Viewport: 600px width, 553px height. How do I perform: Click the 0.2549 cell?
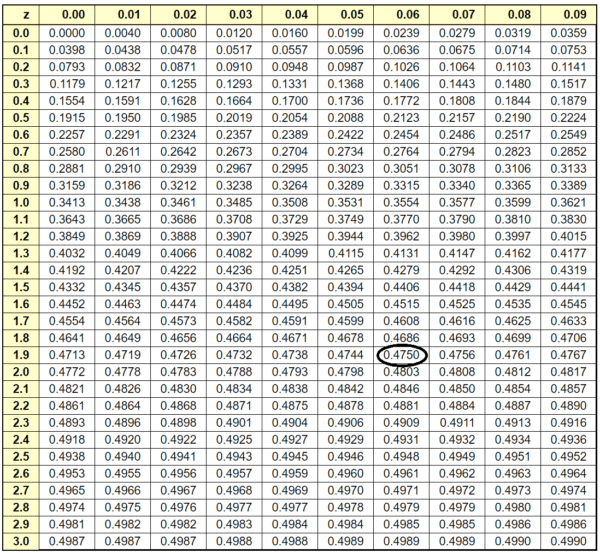[569, 135]
